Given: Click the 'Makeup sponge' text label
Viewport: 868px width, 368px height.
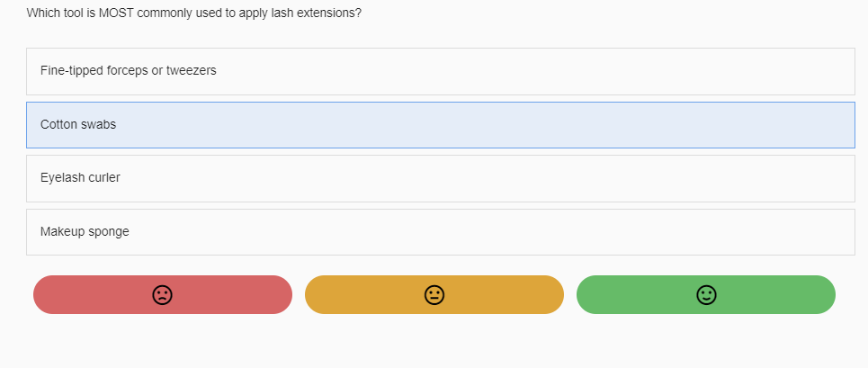Looking at the screenshot, I should (85, 232).
